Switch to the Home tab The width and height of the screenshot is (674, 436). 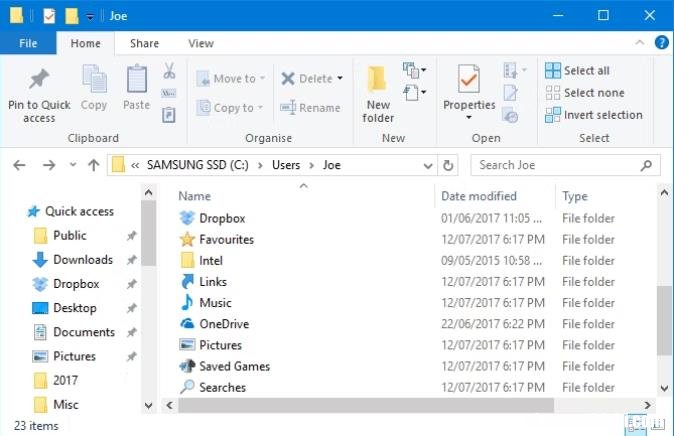click(x=86, y=43)
